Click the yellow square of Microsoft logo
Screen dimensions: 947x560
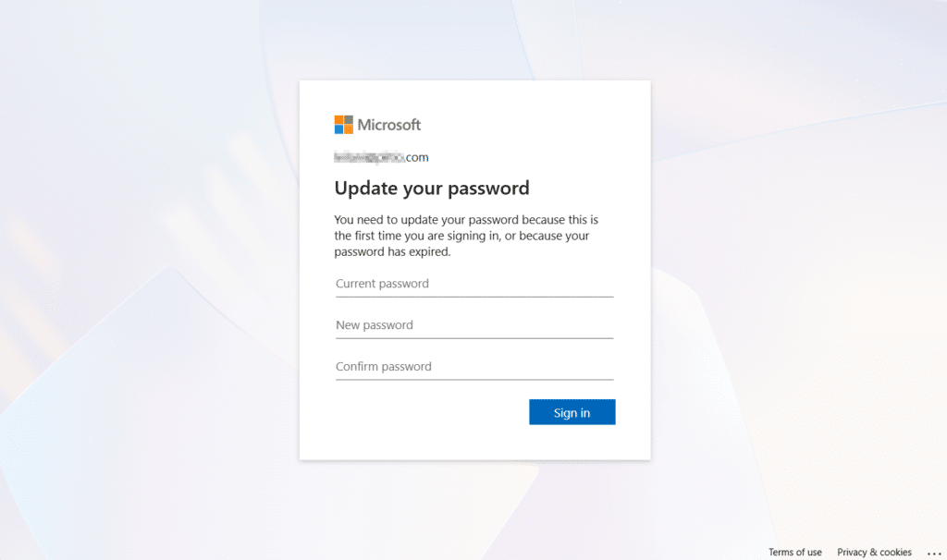[349, 129]
